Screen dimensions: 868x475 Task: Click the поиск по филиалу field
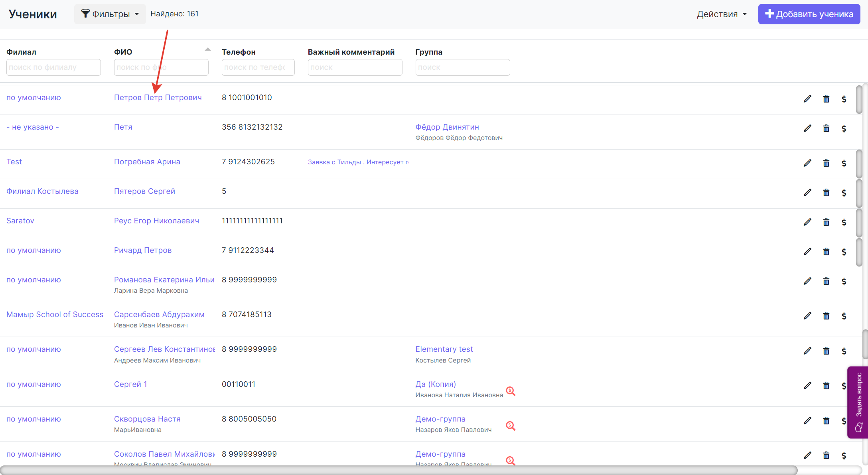click(x=53, y=67)
